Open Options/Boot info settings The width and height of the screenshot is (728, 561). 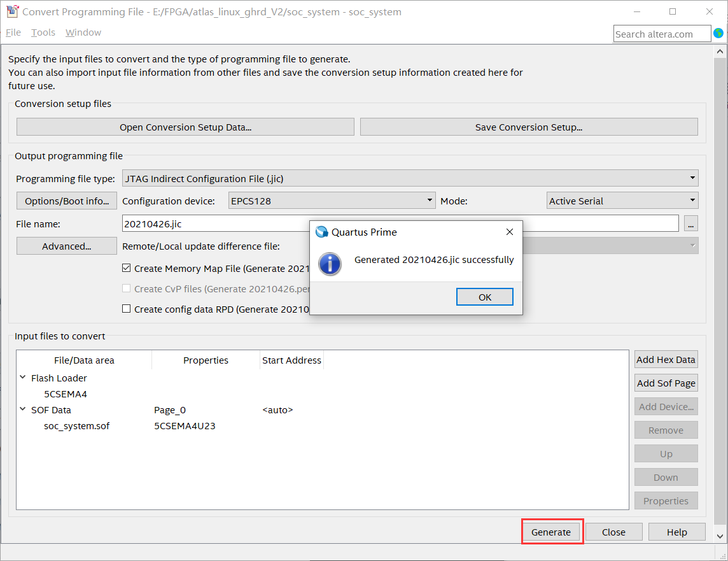click(67, 201)
